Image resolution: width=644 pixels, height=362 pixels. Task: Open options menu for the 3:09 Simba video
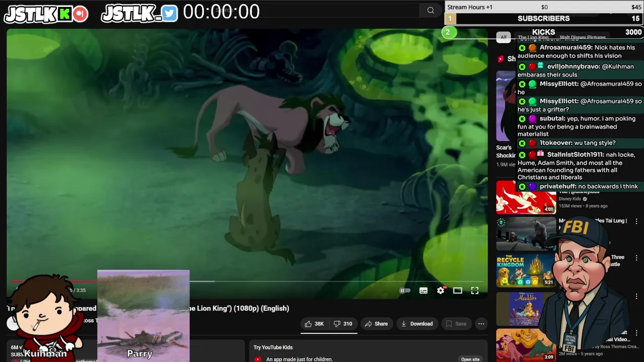636,333
